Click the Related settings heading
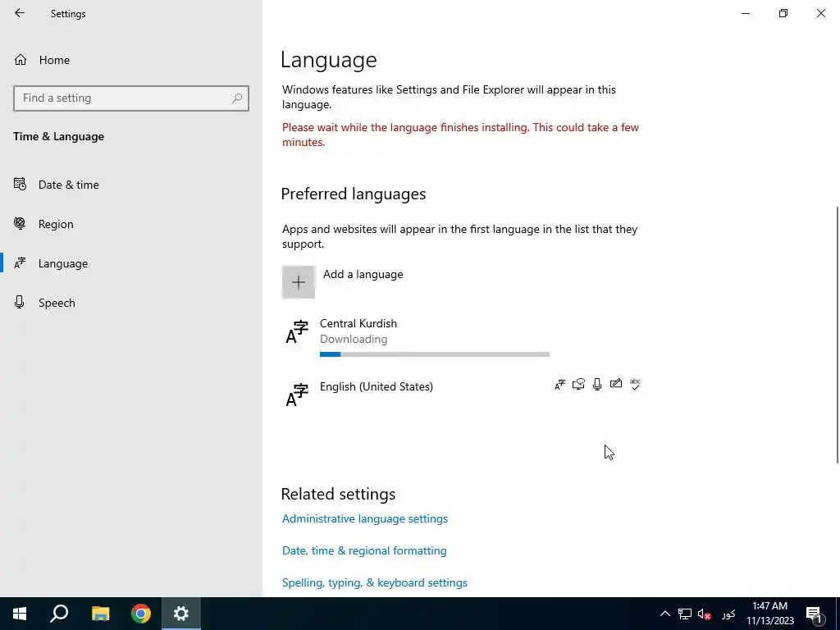The width and height of the screenshot is (840, 630). pyautogui.click(x=338, y=494)
